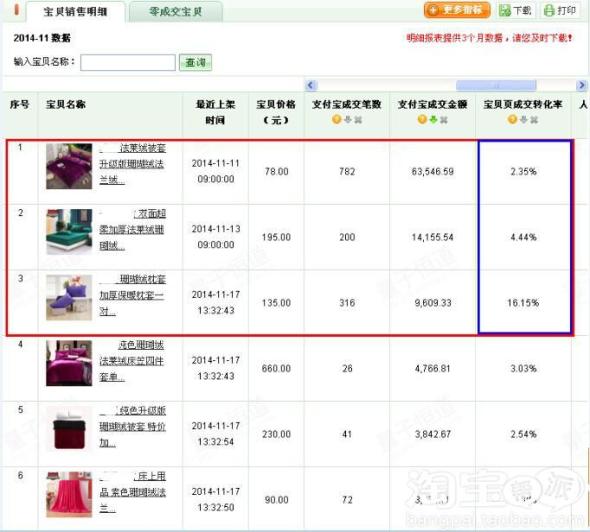Click the help icon under 支付宝成交金额

click(422, 119)
